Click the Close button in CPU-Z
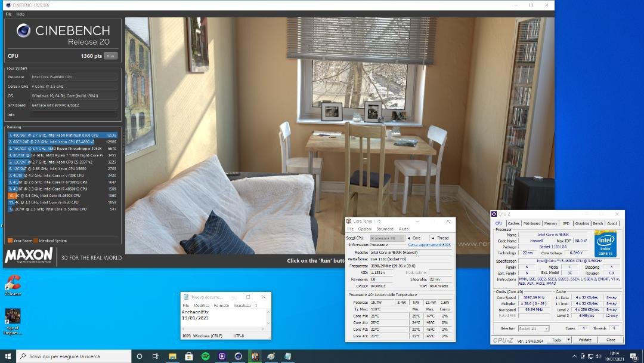644x363 pixels. [x=611, y=340]
